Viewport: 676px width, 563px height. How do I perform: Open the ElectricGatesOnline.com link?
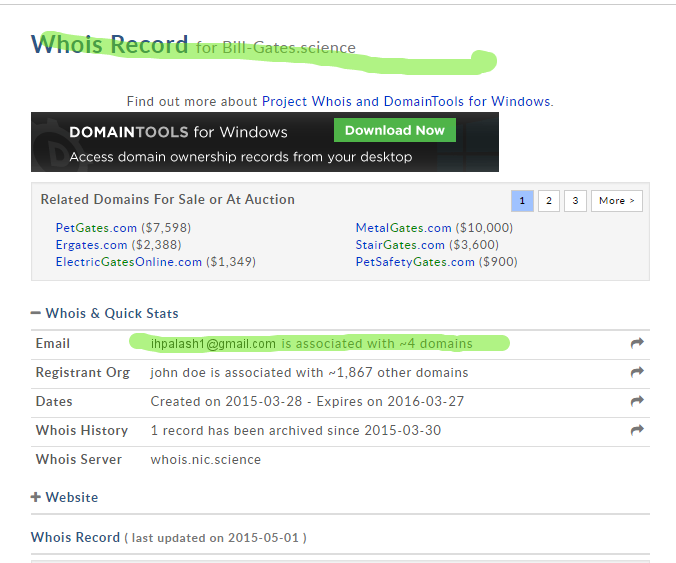point(128,262)
